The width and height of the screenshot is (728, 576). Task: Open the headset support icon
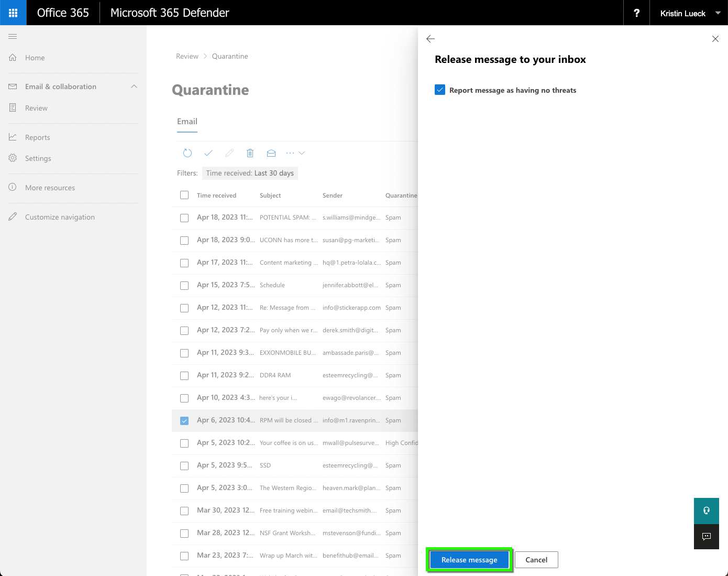point(706,510)
